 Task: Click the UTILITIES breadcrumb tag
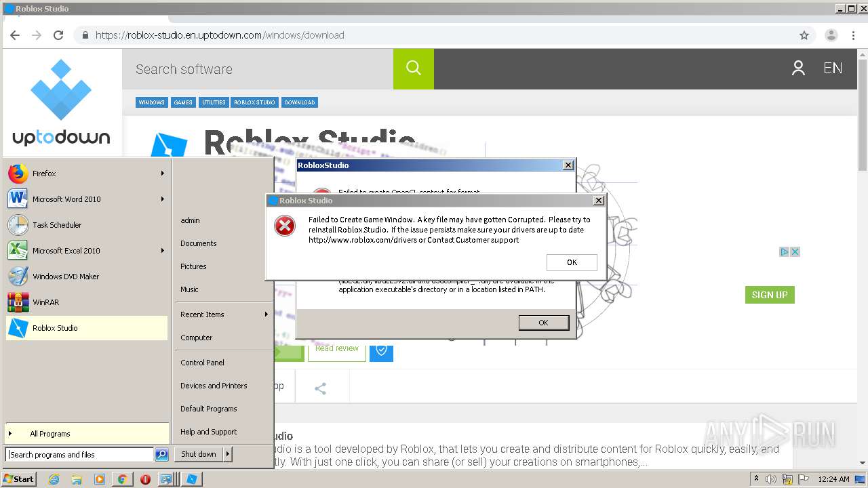coord(214,102)
